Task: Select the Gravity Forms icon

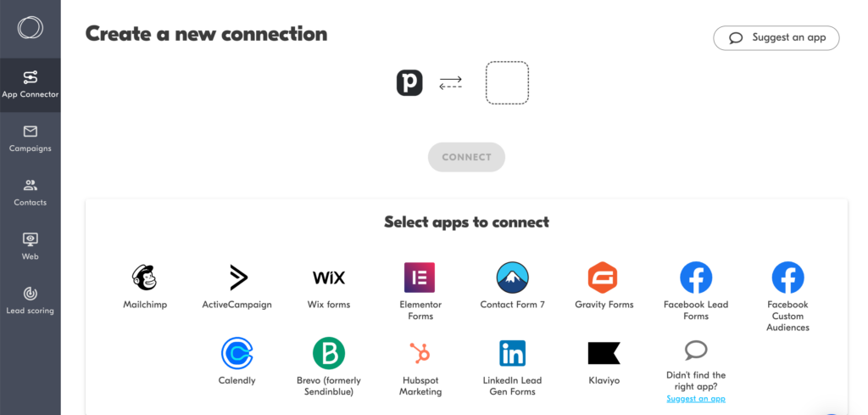Action: (604, 278)
